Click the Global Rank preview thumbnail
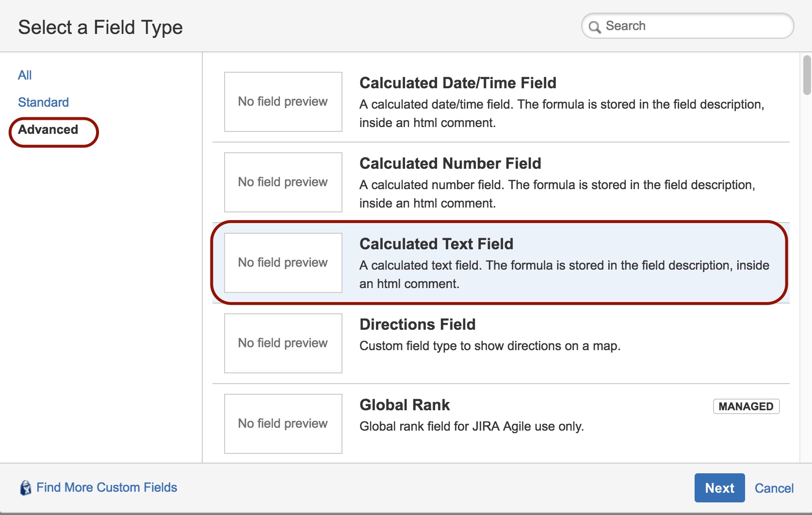The width and height of the screenshot is (812, 515). click(283, 424)
